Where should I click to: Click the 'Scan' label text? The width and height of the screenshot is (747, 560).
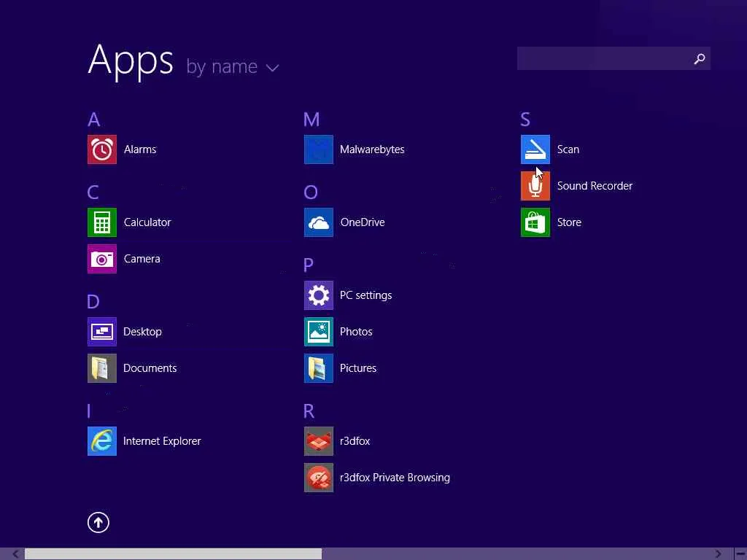[568, 149]
